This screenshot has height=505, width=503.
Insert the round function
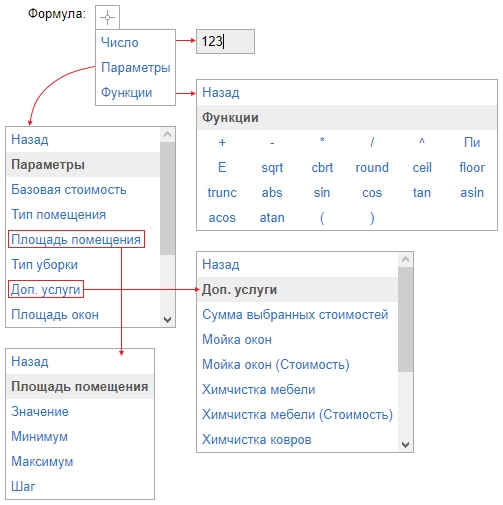coord(372,168)
